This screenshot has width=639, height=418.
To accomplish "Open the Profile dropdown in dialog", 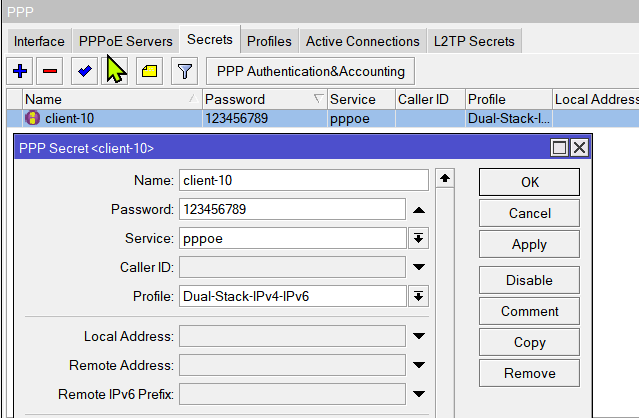I will pos(418,296).
